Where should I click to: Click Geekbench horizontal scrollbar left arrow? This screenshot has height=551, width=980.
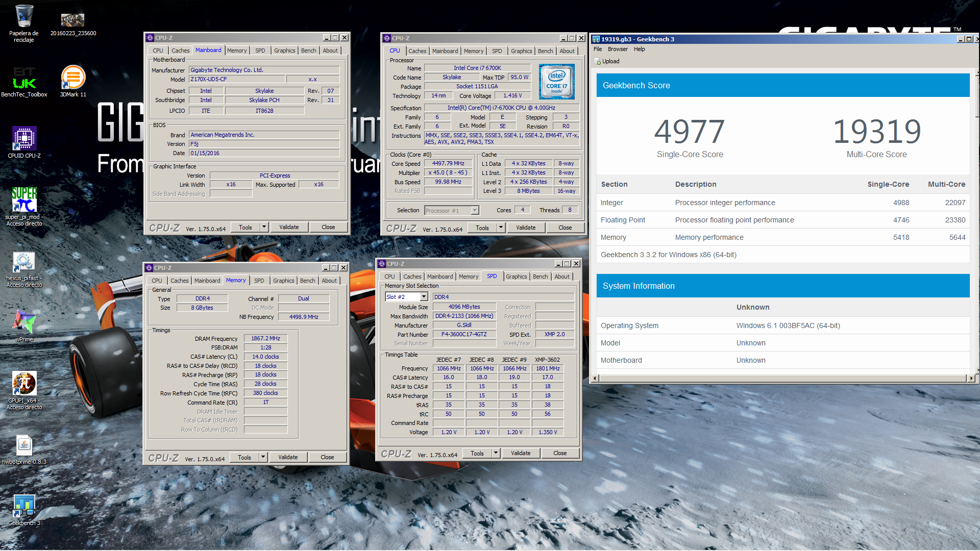(594, 379)
